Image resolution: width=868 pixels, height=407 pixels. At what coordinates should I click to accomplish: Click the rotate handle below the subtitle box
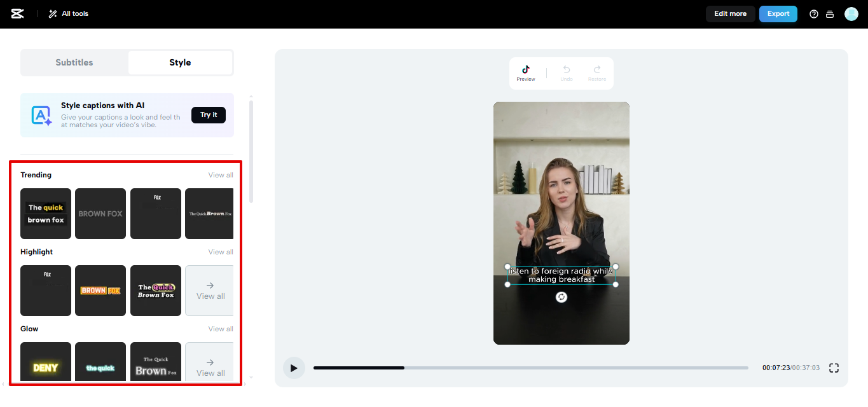click(561, 296)
